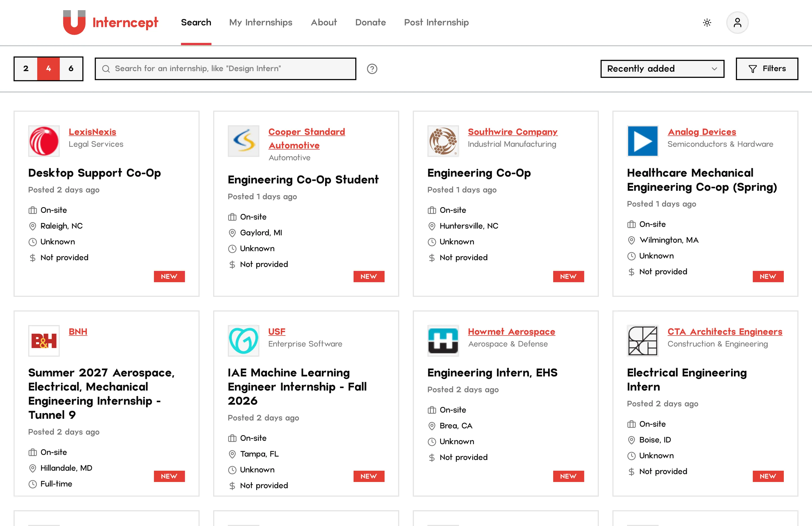The image size is (812, 526).
Task: Open the Desktop Support Co-Op listing
Action: (94, 173)
